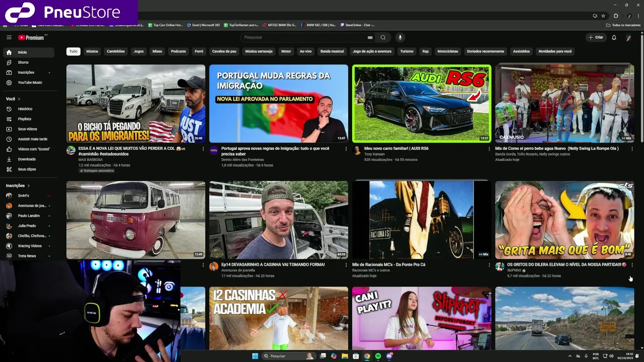Open Playlists in the sidebar

[29, 119]
